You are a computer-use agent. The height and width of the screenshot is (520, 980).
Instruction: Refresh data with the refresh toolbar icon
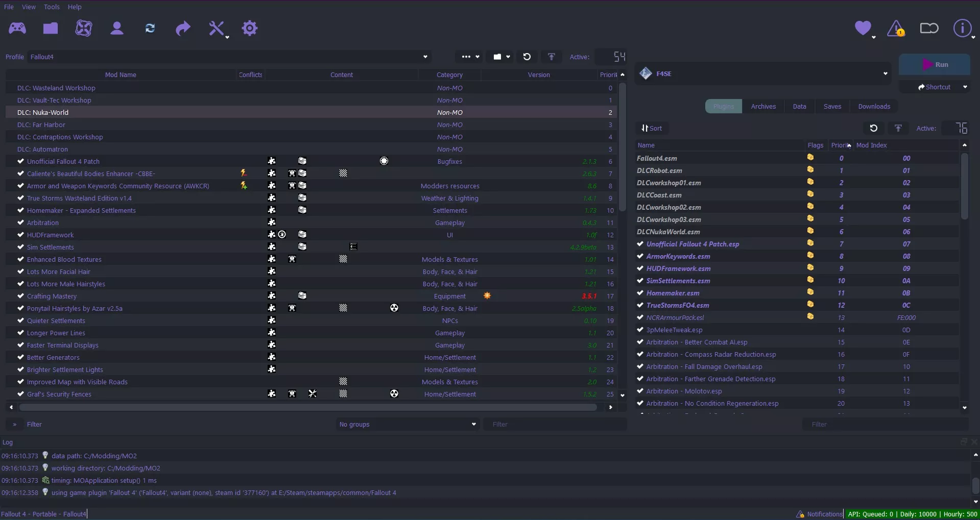coord(150,28)
